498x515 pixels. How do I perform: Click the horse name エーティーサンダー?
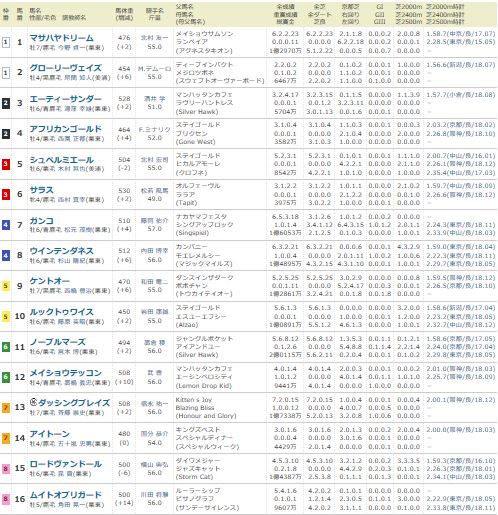tap(65, 99)
